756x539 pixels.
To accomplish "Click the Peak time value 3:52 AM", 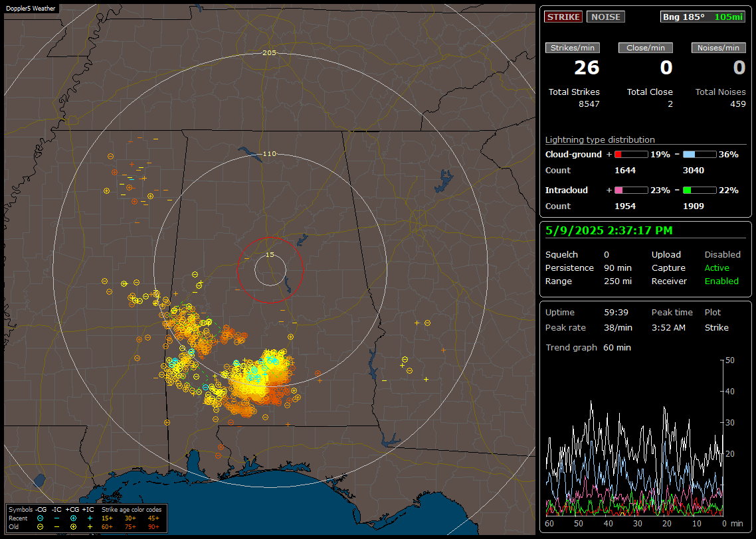I will click(668, 327).
